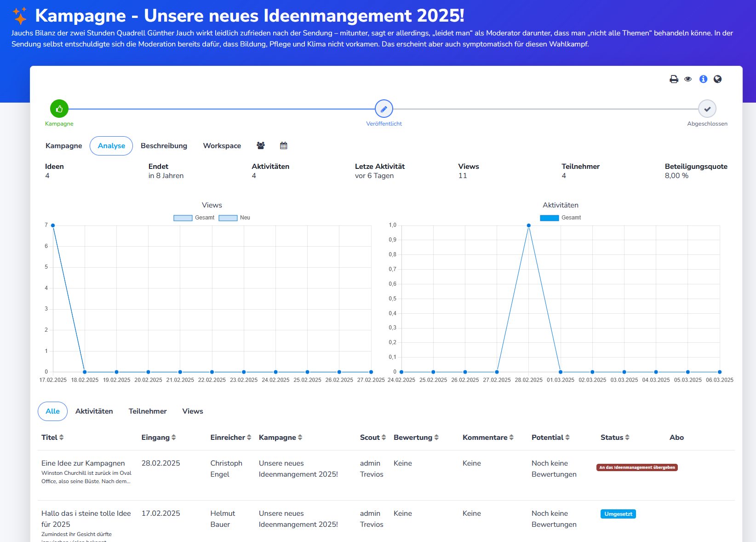756x542 pixels.
Task: Open the calendar icon next to Workspace
Action: coord(284,145)
